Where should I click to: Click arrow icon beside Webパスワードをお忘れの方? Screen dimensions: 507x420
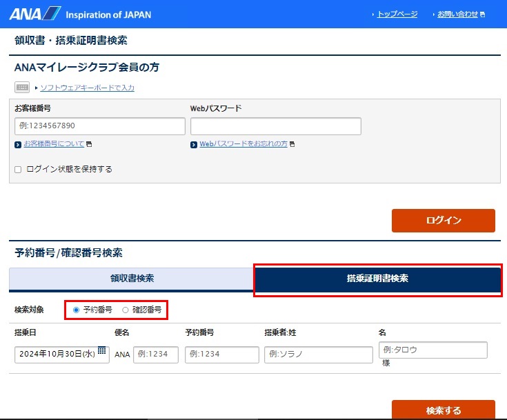(194, 145)
